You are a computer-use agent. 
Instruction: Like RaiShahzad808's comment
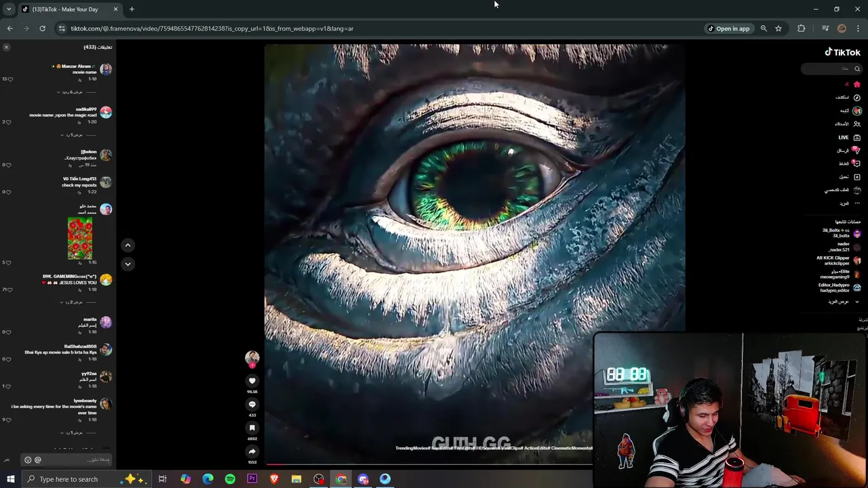coord(9,359)
